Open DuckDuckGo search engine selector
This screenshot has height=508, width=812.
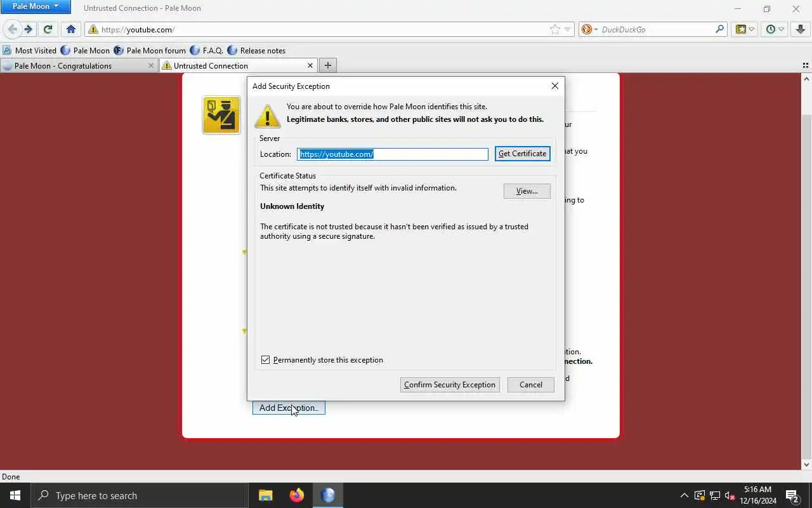coord(590,29)
